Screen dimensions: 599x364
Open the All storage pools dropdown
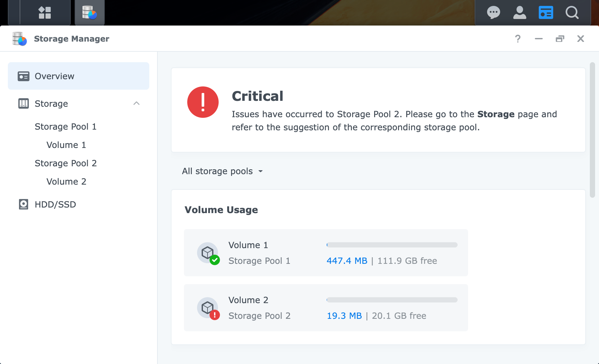[223, 171]
